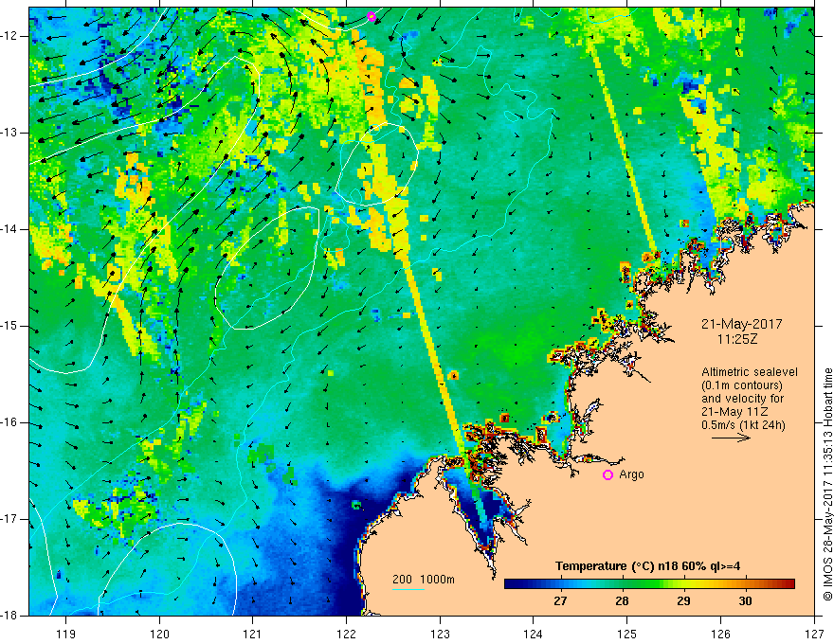Click the longitude axis label '119'
834x644 pixels.
65,634
